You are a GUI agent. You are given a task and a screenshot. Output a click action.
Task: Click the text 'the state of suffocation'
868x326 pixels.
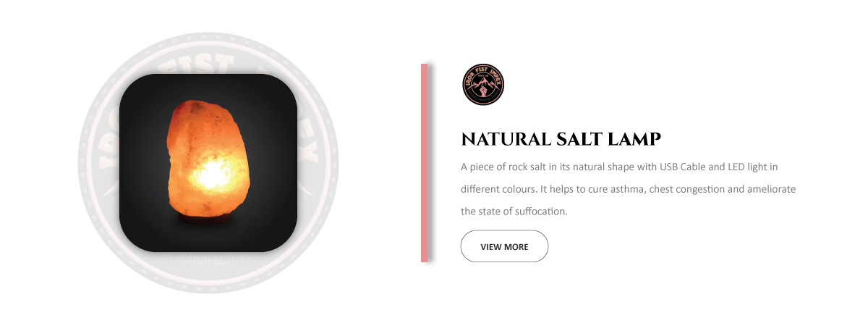(x=514, y=212)
